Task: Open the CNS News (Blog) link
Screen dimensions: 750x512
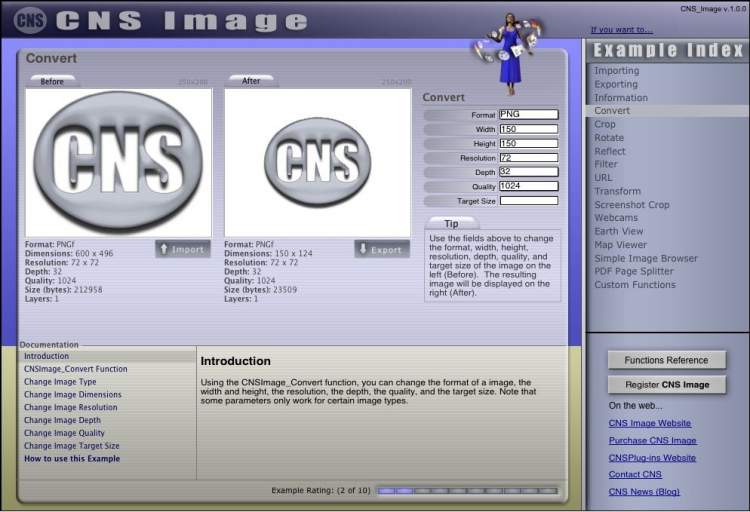Action: click(644, 491)
